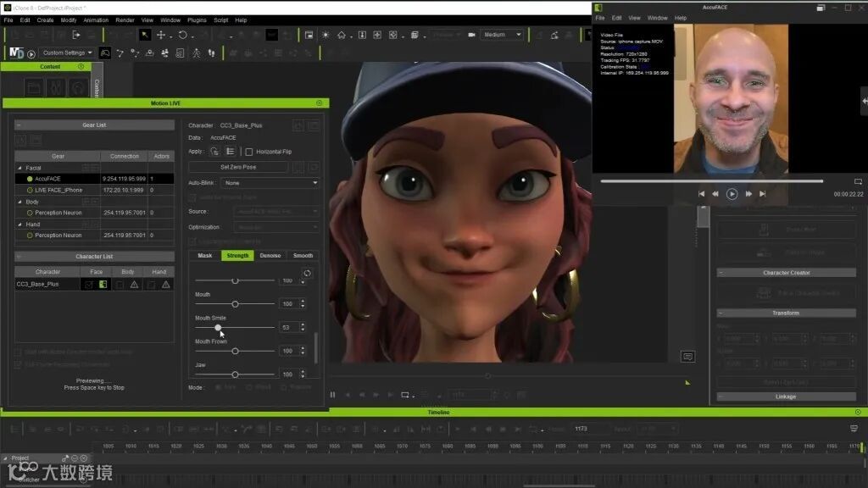This screenshot has height=488, width=868.
Task: Switch to the Smooth tab
Action: click(x=303, y=256)
